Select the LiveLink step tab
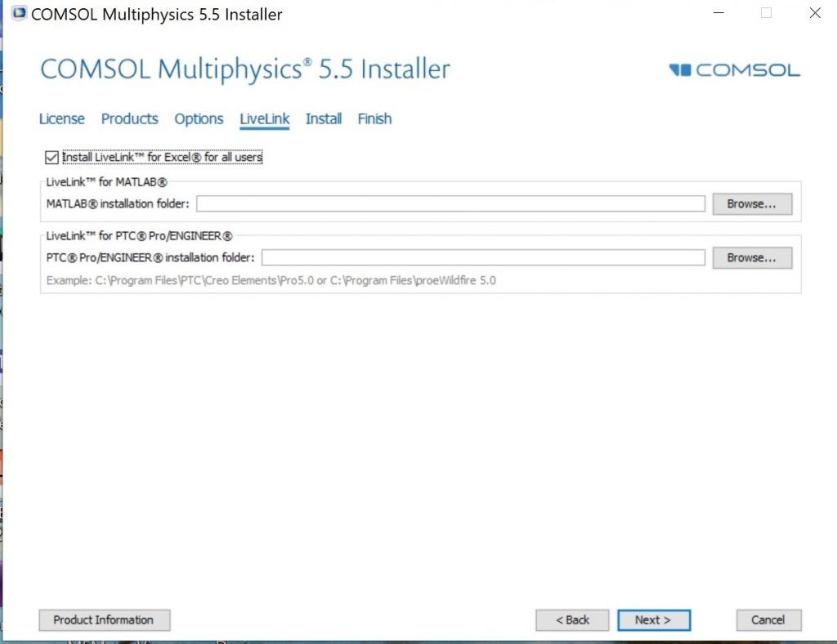The width and height of the screenshot is (837, 644). click(265, 119)
